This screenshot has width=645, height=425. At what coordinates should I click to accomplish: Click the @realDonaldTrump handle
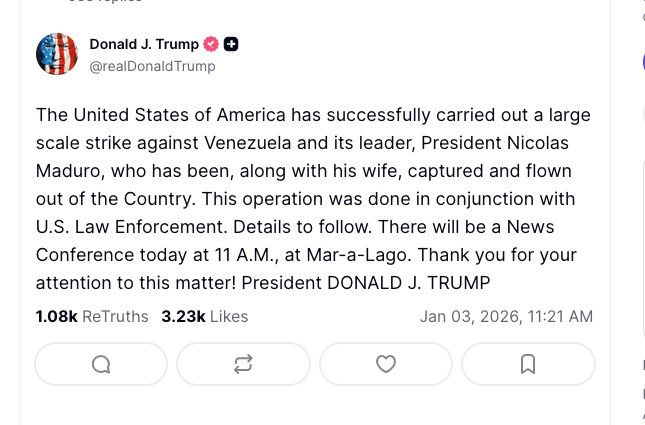(x=152, y=66)
